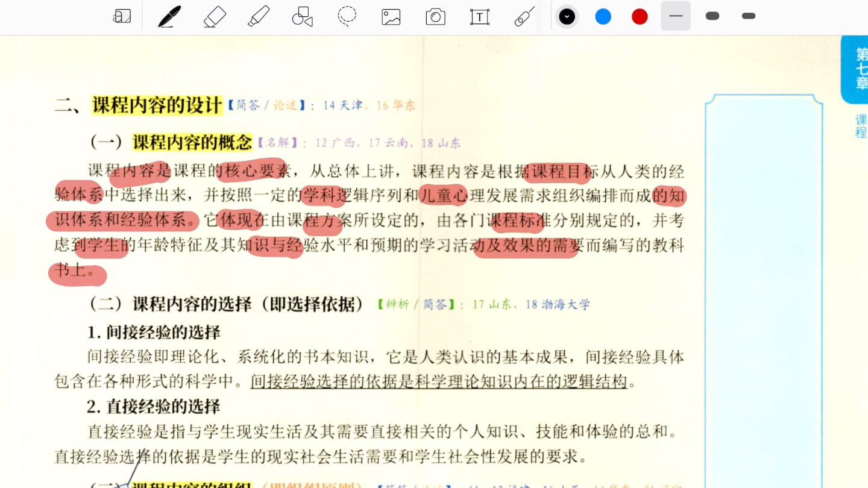Open the blue chapter tab 第七章
The height and width of the screenshot is (488, 868).
point(855,69)
